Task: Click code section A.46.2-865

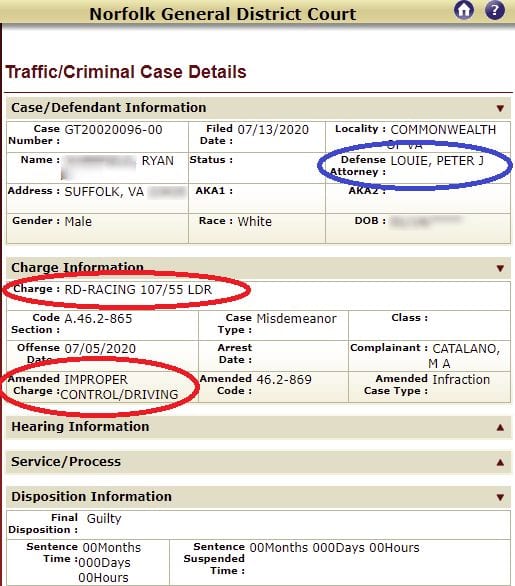Action: [98, 319]
